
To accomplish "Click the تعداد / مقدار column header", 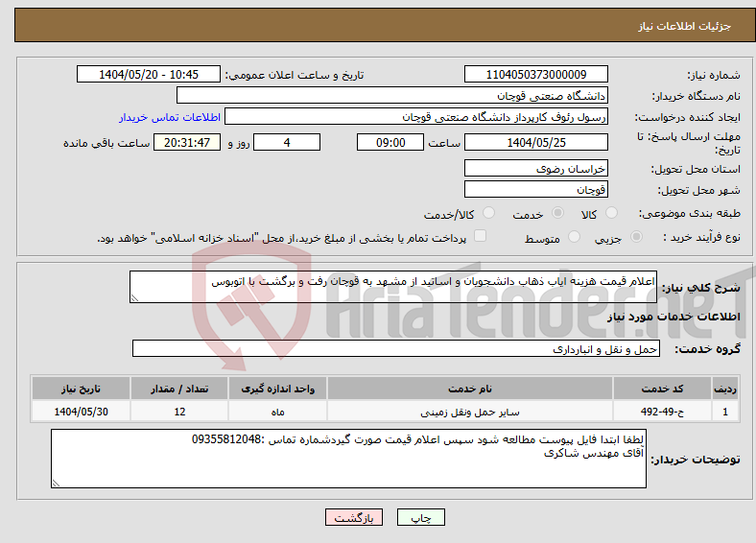I will 179,389.
